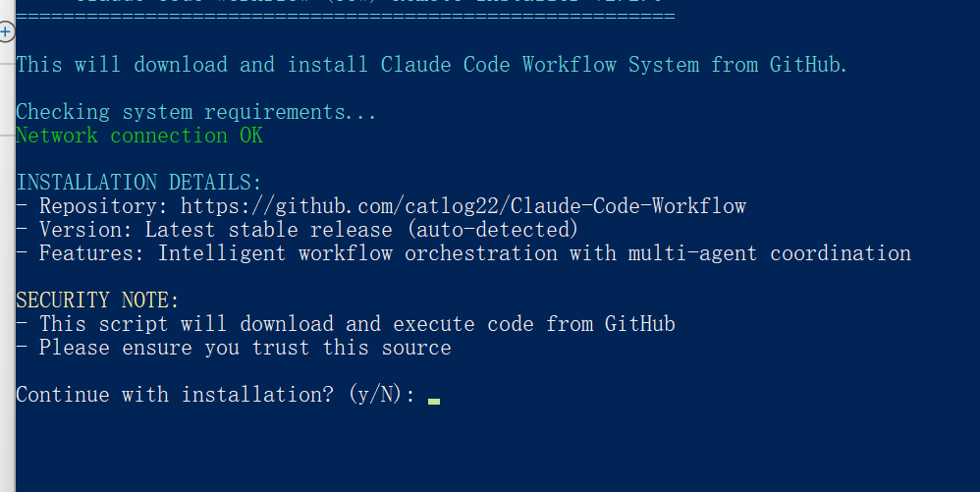Click the github.com/catlog22/Claude-Code-Workflow repository URL

coord(463,206)
